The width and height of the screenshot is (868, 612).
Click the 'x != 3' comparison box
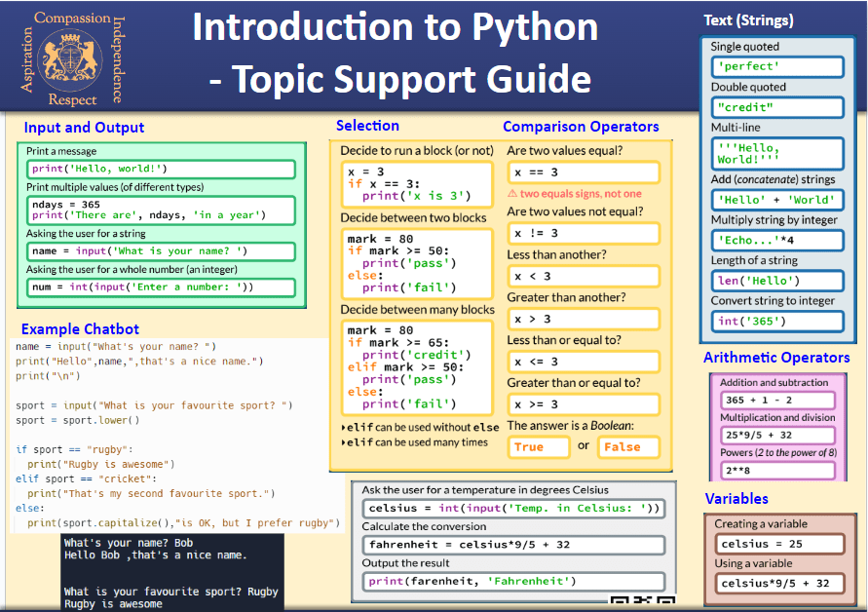pyautogui.click(x=584, y=233)
